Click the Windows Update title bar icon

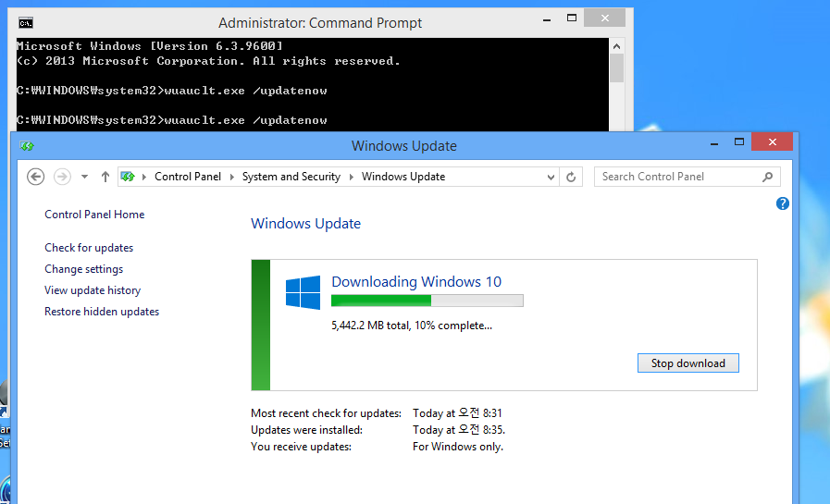coord(27,146)
